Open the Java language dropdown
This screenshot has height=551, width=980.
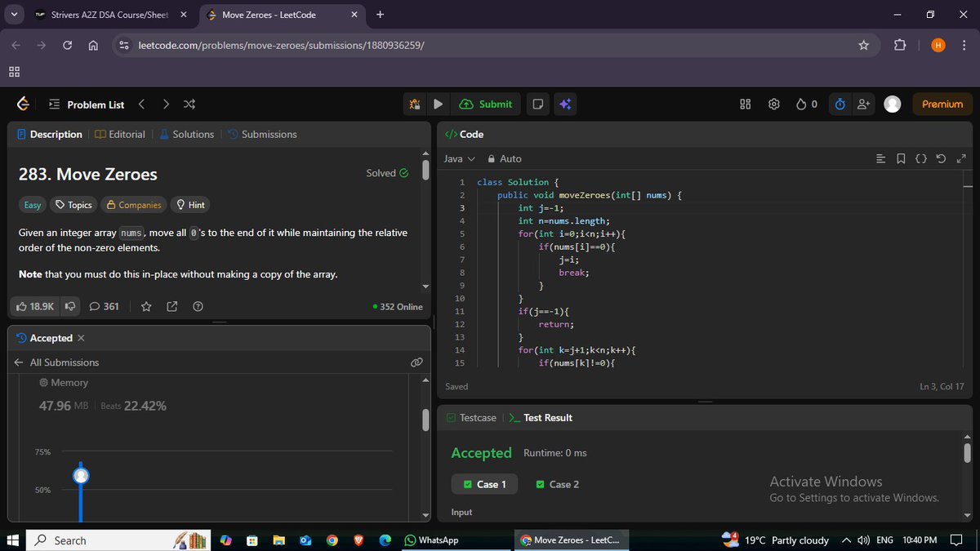click(x=459, y=158)
